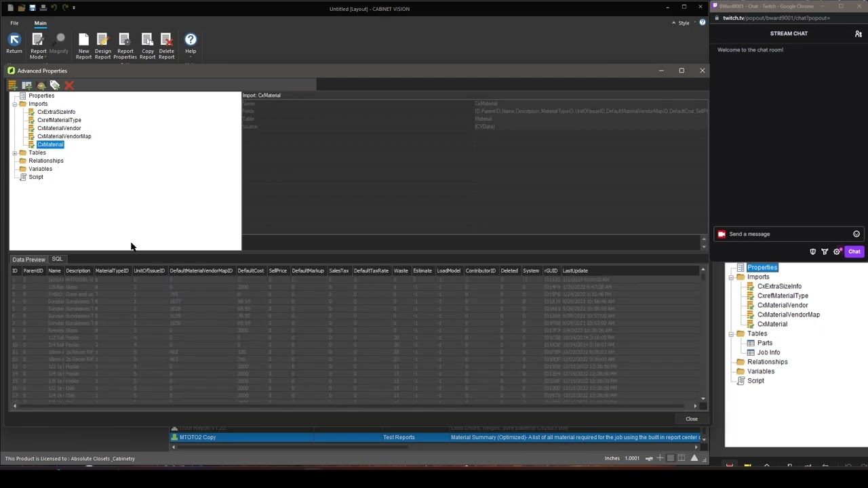This screenshot has width=868, height=488.
Task: Click the undo arrow in title bar
Action: point(54,7)
